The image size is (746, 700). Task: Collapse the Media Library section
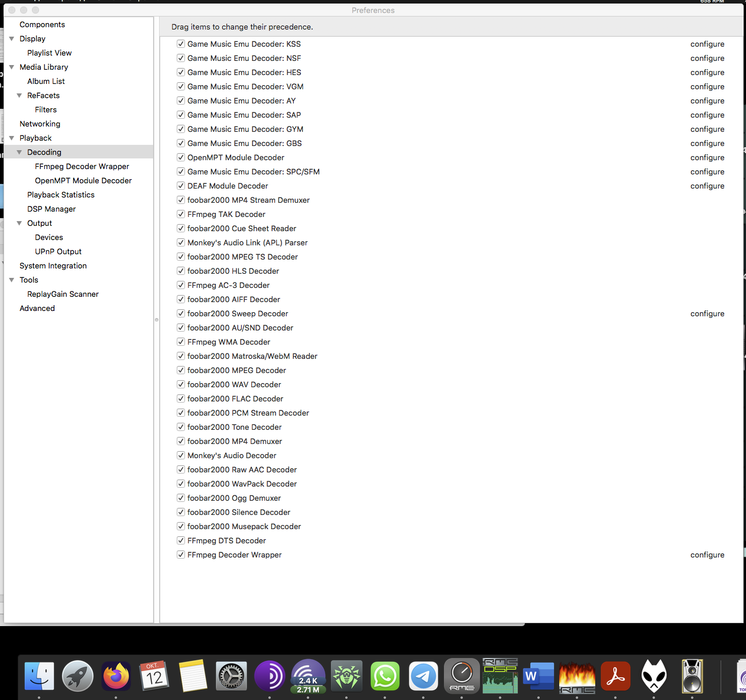click(x=11, y=67)
